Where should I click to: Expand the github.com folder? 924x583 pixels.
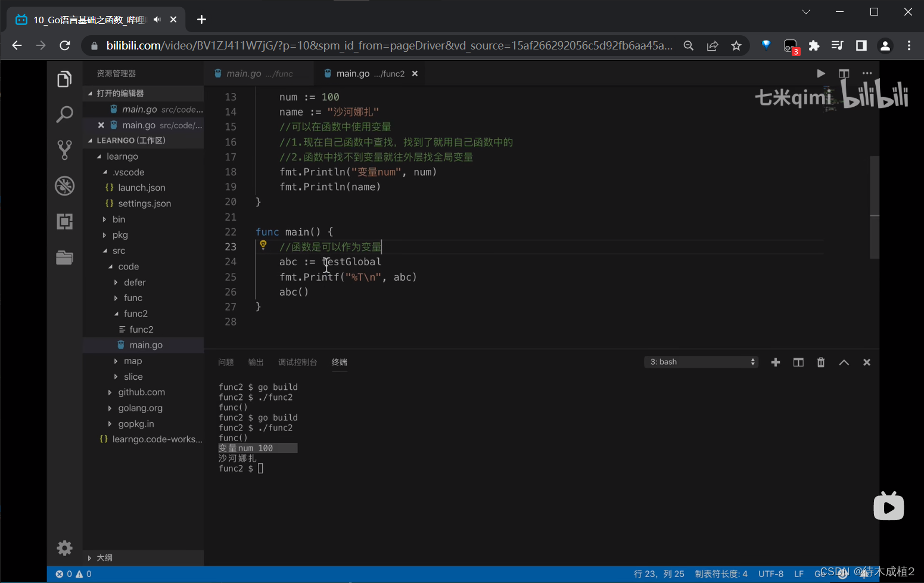(143, 392)
